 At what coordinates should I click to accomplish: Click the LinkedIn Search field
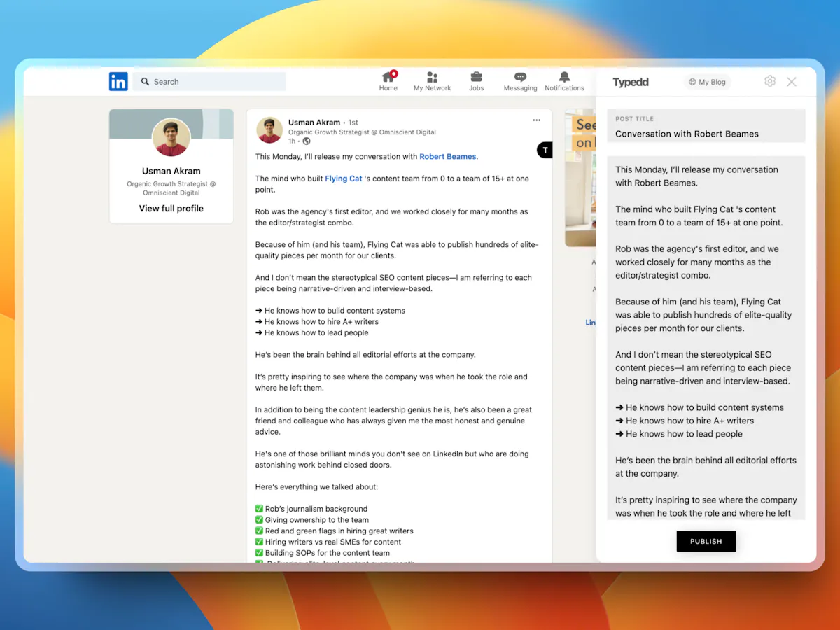(209, 82)
